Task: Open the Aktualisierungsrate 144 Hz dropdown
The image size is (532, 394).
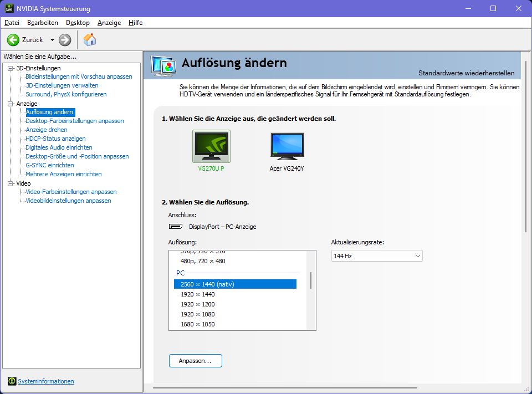Action: tap(377, 256)
